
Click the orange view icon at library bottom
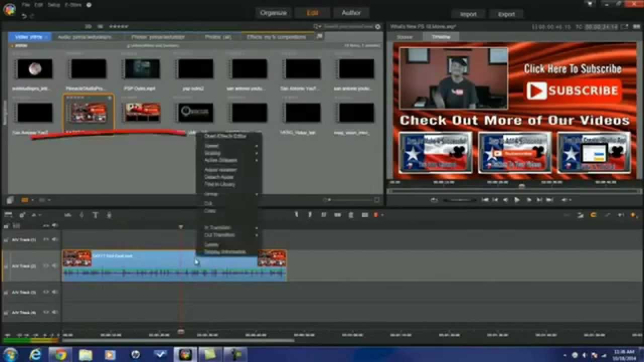pyautogui.click(x=25, y=200)
